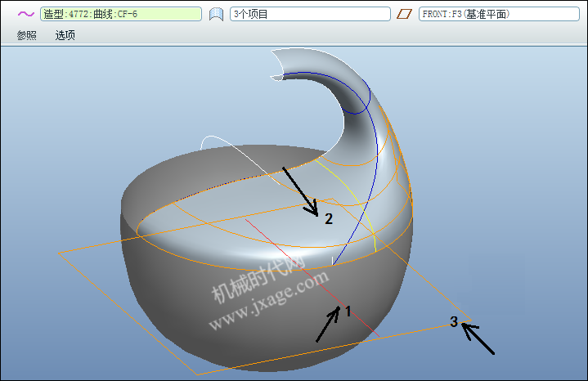Image resolution: width=588 pixels, height=381 pixels.
Task: Open the 参照 tab
Action: click(x=27, y=35)
